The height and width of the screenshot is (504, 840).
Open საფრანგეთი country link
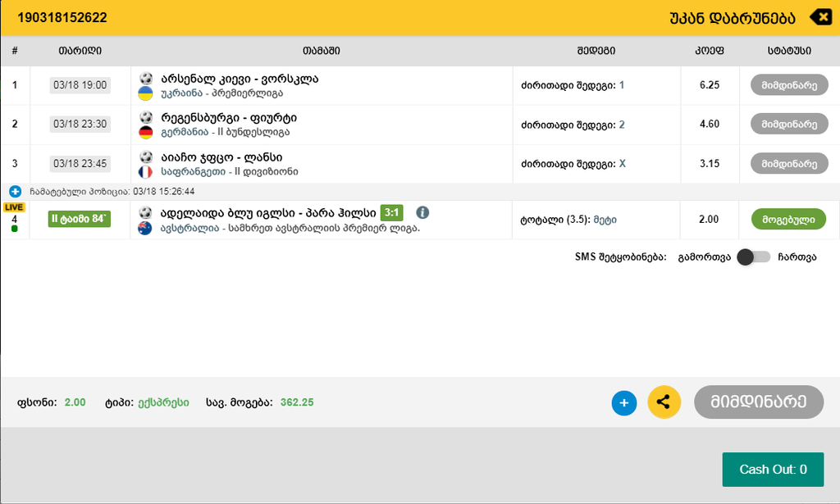tap(193, 172)
